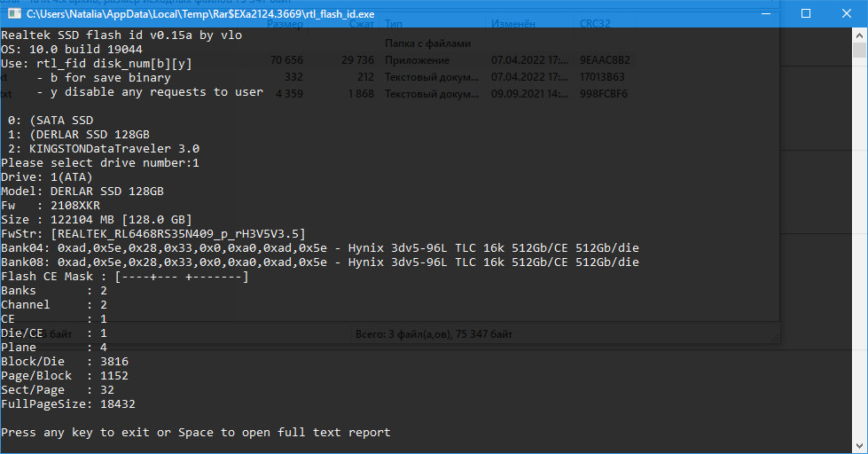
Task: Click the 'Page/Block : 1152' line
Action: click(x=65, y=375)
